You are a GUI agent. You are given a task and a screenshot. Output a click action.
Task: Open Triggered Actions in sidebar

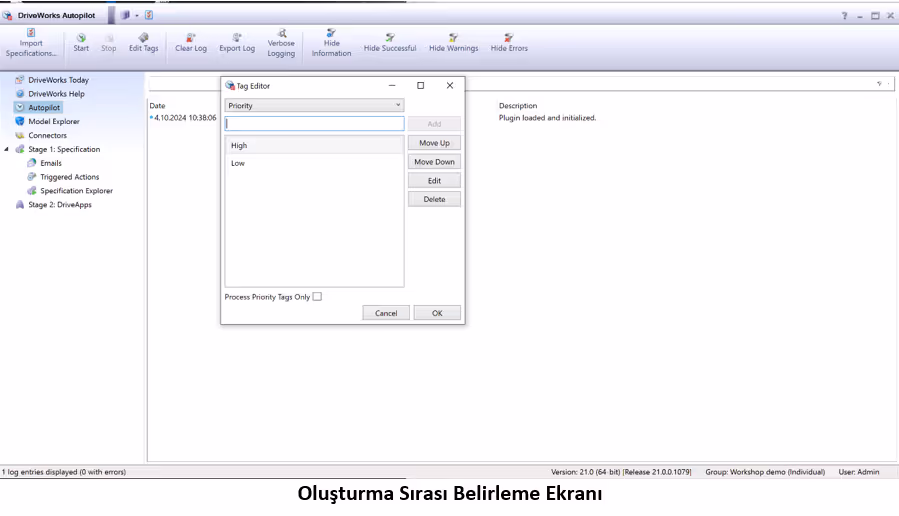(x=63, y=177)
